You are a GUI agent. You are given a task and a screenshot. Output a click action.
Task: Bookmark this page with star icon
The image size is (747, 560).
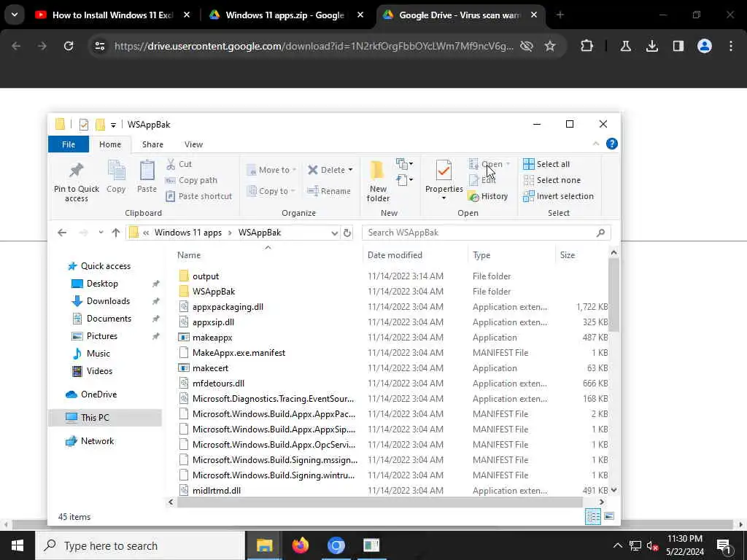point(550,46)
